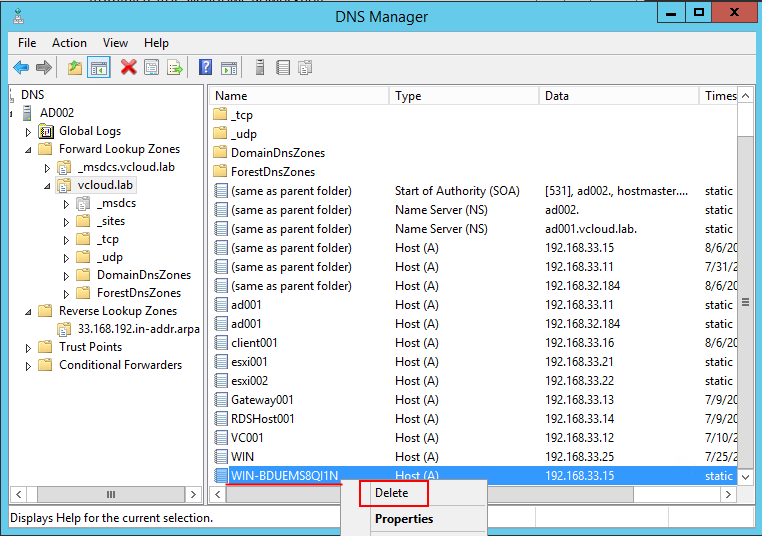This screenshot has width=762, height=536.
Task: Click the blue question mark Help icon
Action: click(x=206, y=67)
